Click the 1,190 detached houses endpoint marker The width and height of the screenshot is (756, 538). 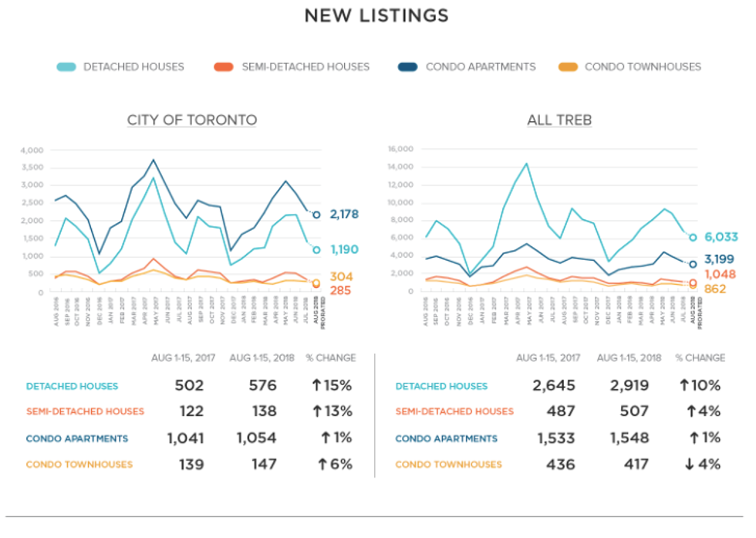tap(316, 250)
